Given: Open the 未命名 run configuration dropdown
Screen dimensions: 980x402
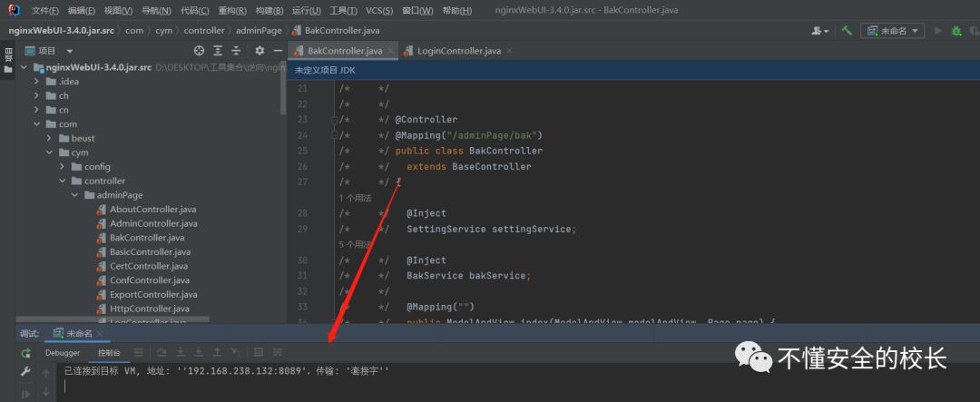Looking at the screenshot, I should pos(893,30).
